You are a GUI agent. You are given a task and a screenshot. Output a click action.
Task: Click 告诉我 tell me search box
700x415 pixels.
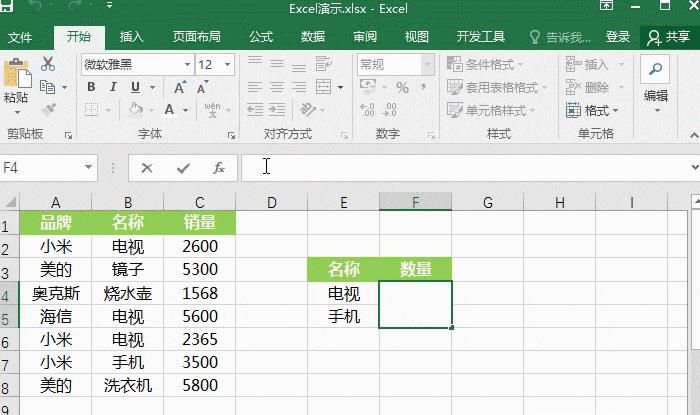pos(560,37)
